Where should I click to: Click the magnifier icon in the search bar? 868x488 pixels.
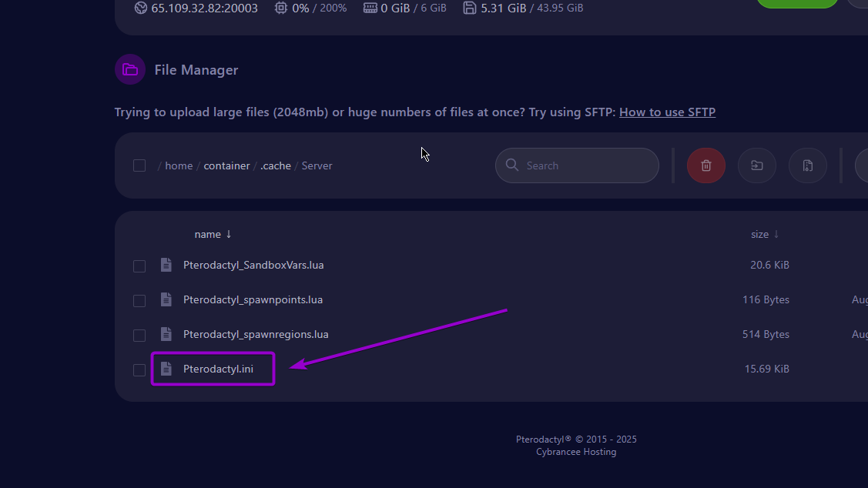click(512, 165)
